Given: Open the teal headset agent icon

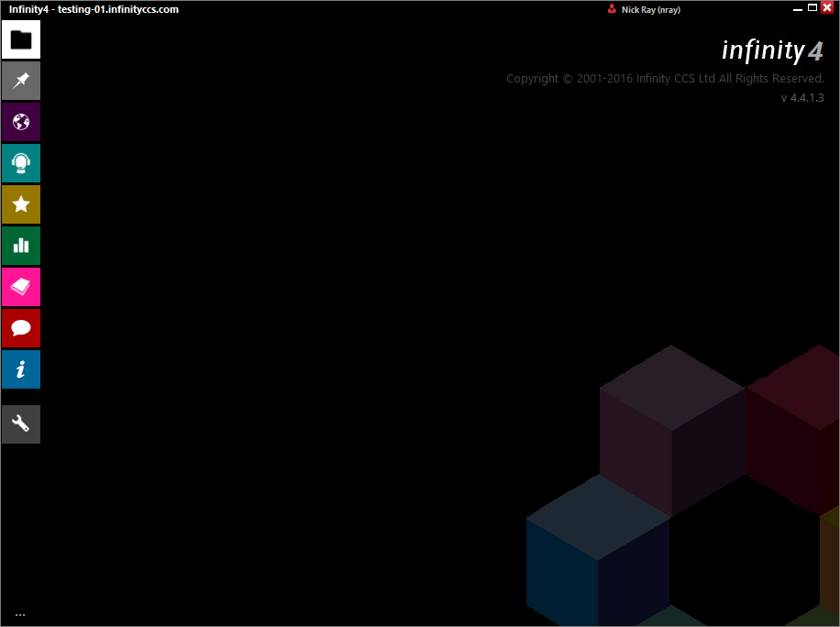Looking at the screenshot, I should coord(21,163).
